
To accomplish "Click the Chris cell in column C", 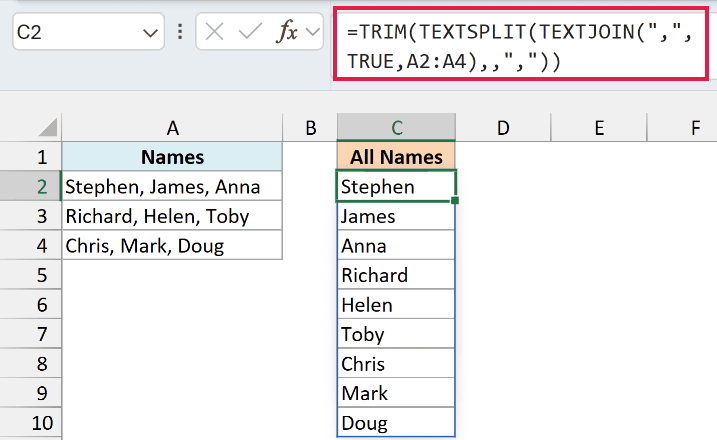I will pyautogui.click(x=396, y=364).
